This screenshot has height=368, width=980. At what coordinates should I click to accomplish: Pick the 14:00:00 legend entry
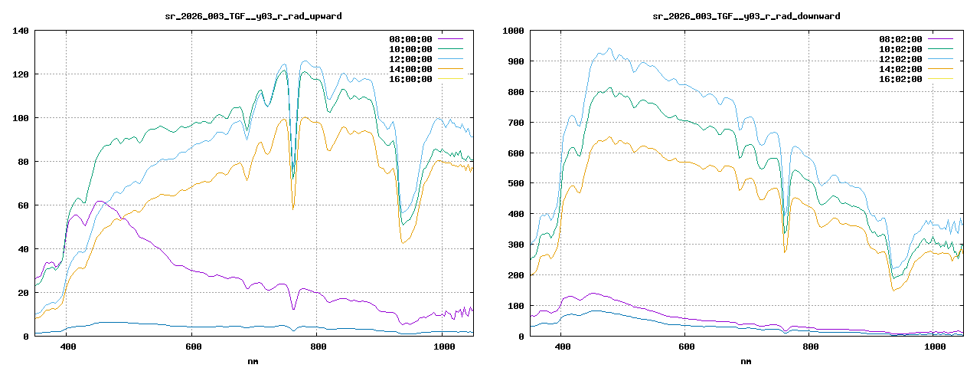tap(410, 68)
